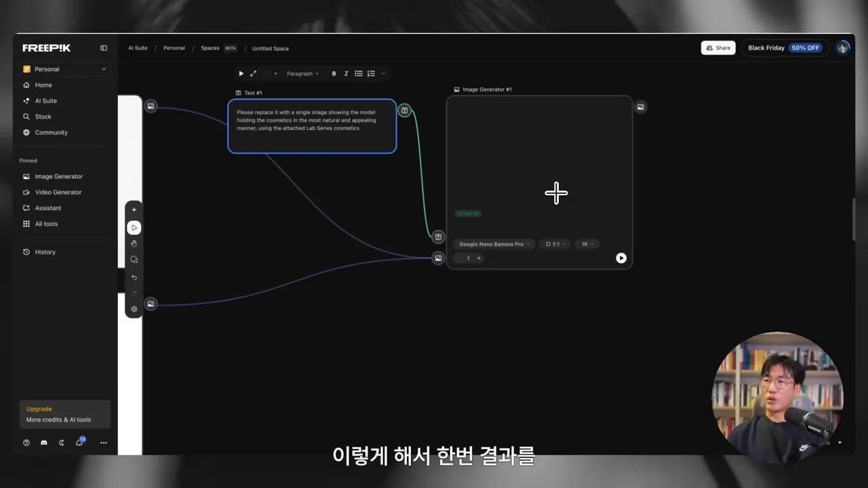Screen dimensions: 868x488
Task: Open the Spaces breadcrumb item
Action: click(x=210, y=48)
